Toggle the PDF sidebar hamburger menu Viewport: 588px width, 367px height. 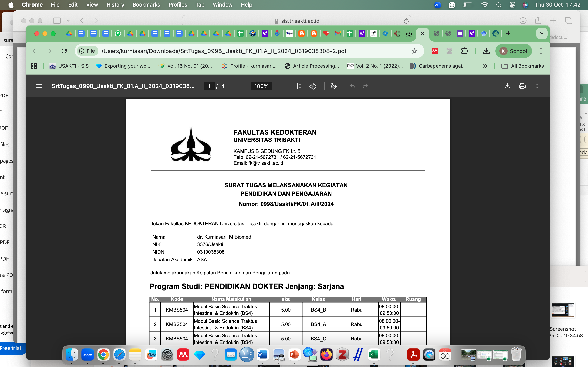(39, 86)
